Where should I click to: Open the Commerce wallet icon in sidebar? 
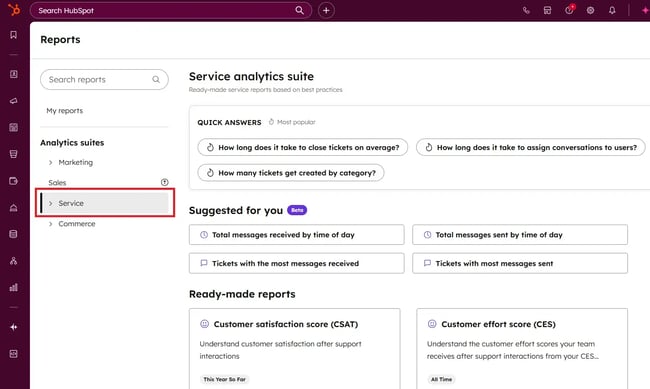14,181
